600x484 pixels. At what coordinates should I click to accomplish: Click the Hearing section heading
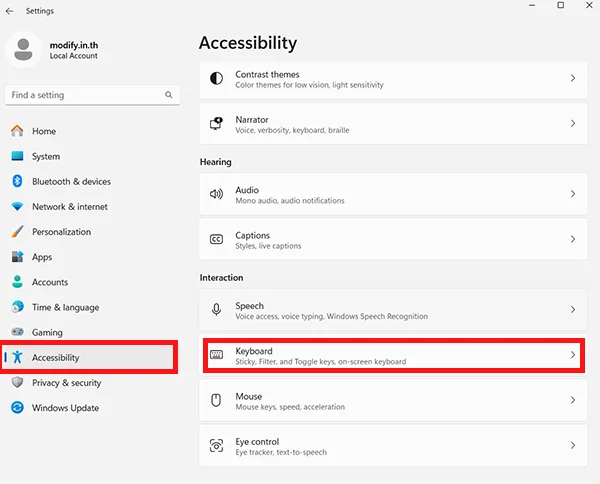pyautogui.click(x=215, y=162)
